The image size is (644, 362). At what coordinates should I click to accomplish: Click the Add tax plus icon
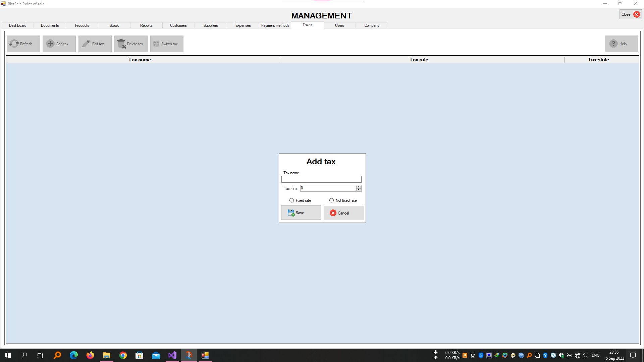pyautogui.click(x=50, y=44)
